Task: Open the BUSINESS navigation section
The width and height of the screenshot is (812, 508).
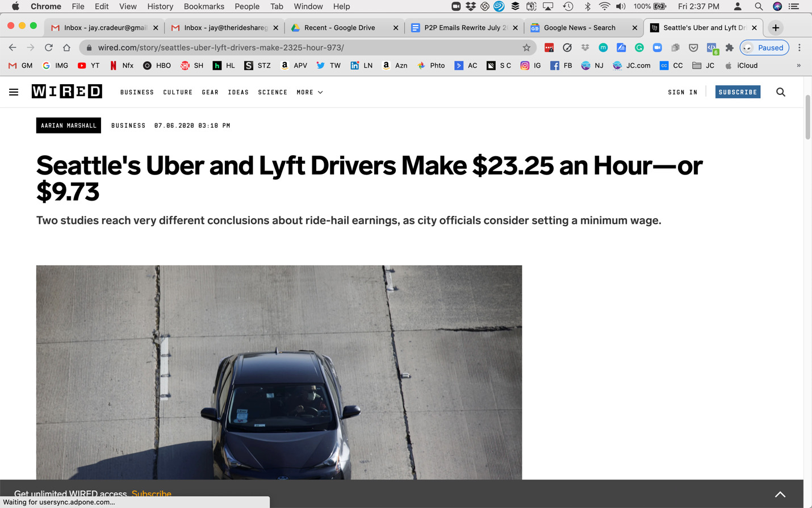Action: 137,92
